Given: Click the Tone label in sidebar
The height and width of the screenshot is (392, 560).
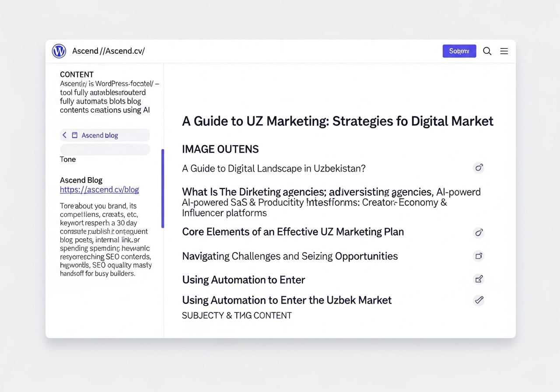Looking at the screenshot, I should tap(68, 159).
